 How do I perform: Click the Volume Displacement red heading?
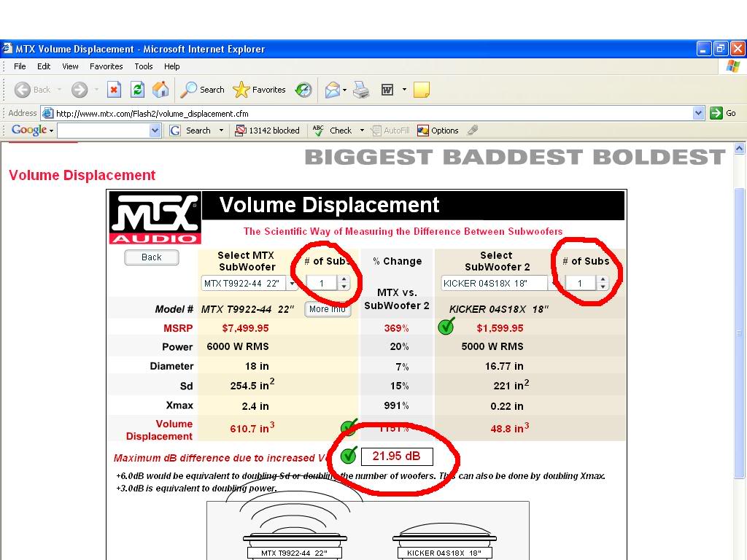tap(82, 175)
